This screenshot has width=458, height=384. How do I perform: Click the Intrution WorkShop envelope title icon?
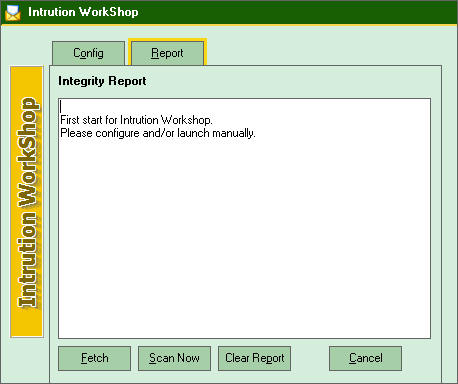click(13, 12)
